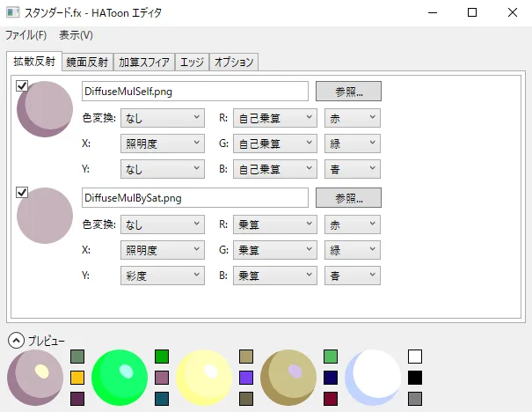Image resolution: width=532 pixels, height=412 pixels.
Task: Uncheck the DiffuseMulSelf.png texture checkbox
Action: click(x=22, y=86)
